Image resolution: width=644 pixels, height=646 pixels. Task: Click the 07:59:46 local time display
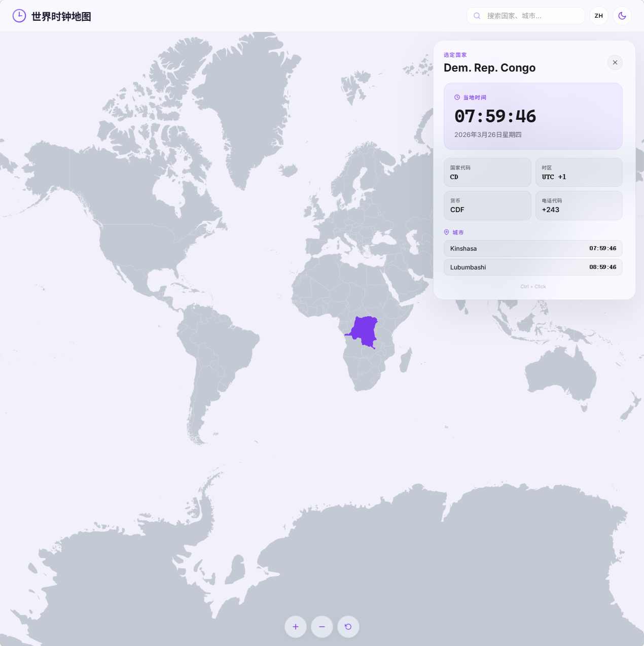(x=495, y=116)
